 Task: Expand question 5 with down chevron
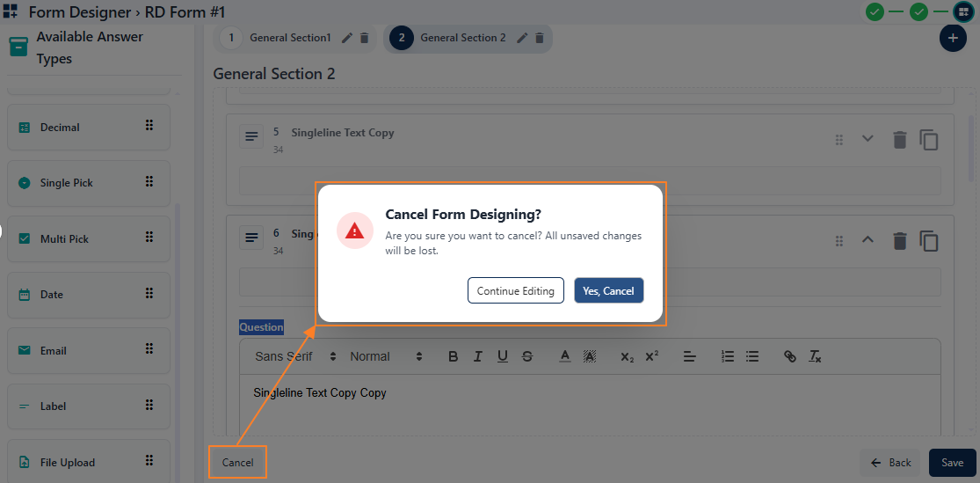867,138
